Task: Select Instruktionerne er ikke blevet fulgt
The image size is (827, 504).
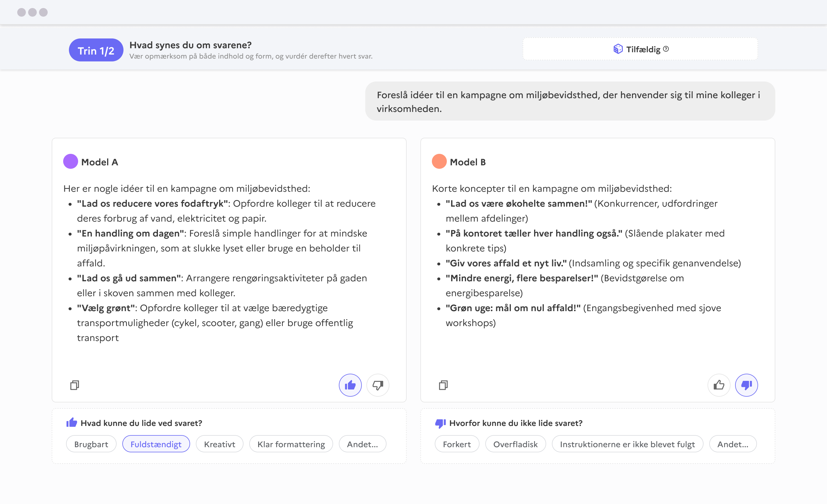Action: 627,444
